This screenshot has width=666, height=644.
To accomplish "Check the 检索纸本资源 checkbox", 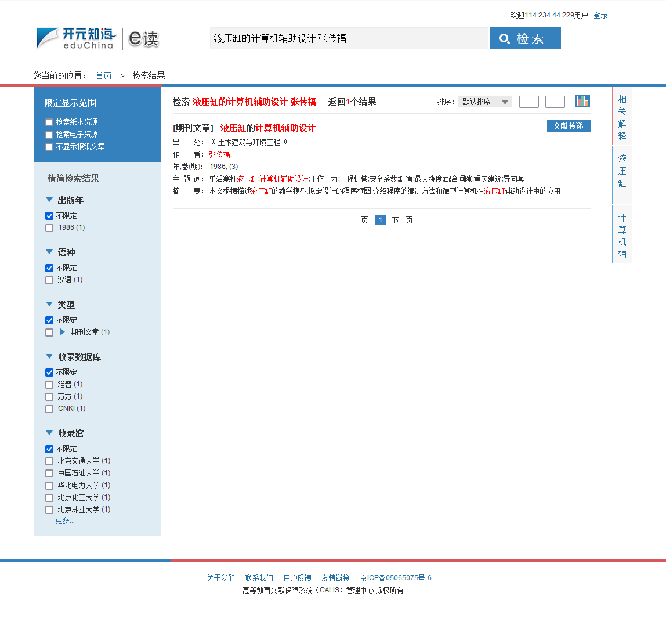I will pyautogui.click(x=49, y=122).
